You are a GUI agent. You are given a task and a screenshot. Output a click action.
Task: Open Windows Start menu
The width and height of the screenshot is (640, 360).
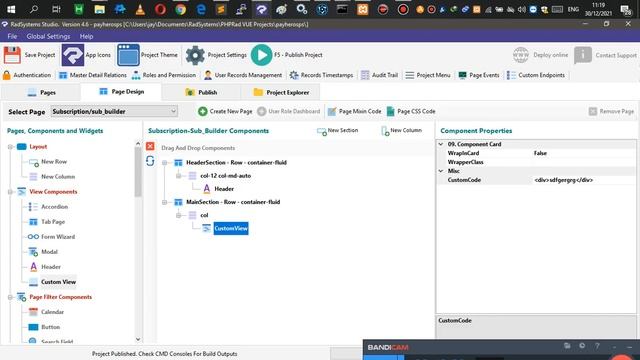pos(11,9)
